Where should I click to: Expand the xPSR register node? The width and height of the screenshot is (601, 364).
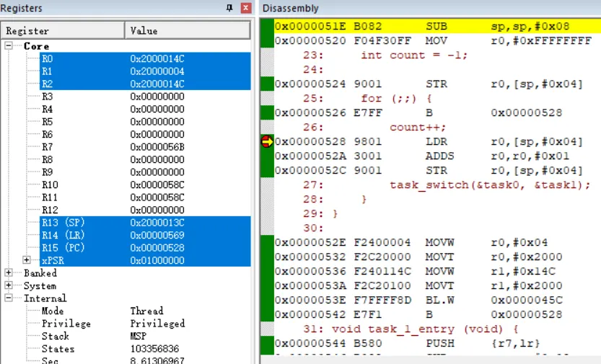[x=27, y=260]
